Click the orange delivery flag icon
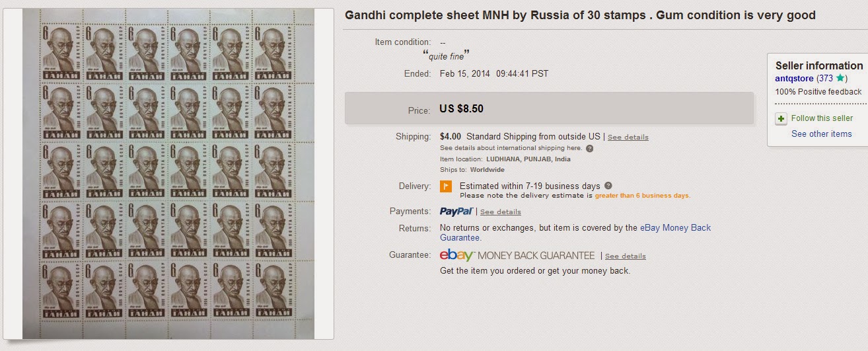The image size is (868, 351). pyautogui.click(x=446, y=186)
